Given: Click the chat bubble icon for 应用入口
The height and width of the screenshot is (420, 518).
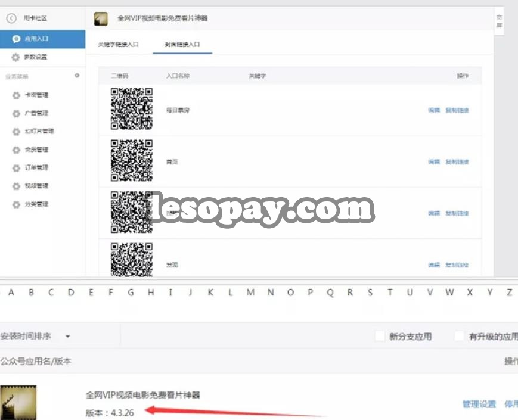Looking at the screenshot, I should point(16,39).
